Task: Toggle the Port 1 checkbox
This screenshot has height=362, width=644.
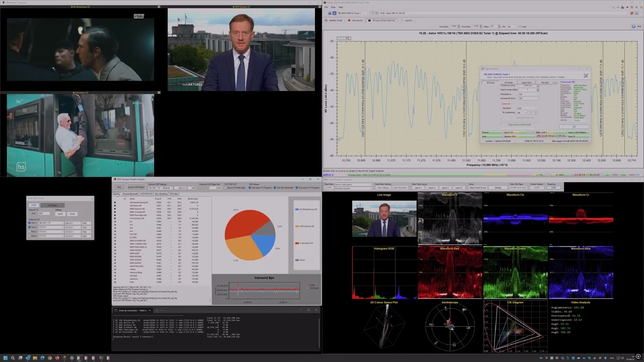Action: click(x=29, y=223)
